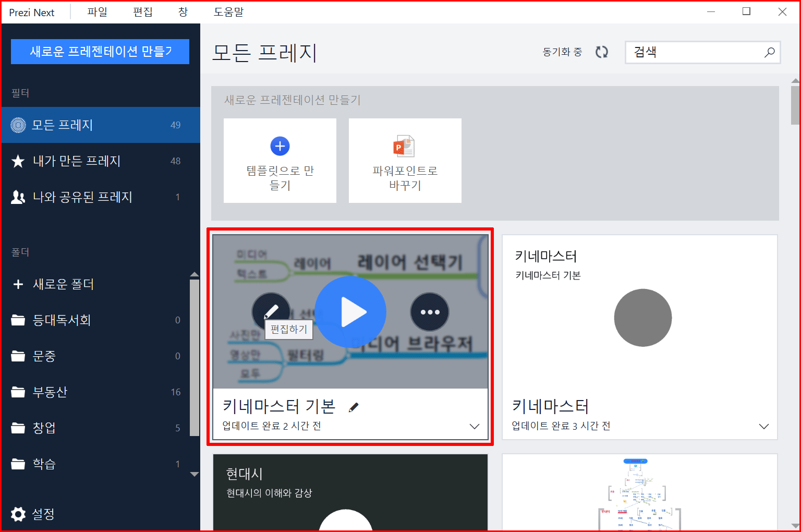The width and height of the screenshot is (801, 532).
Task: Click the 현대시의 이해와 감상 subtitle
Action: (269, 493)
